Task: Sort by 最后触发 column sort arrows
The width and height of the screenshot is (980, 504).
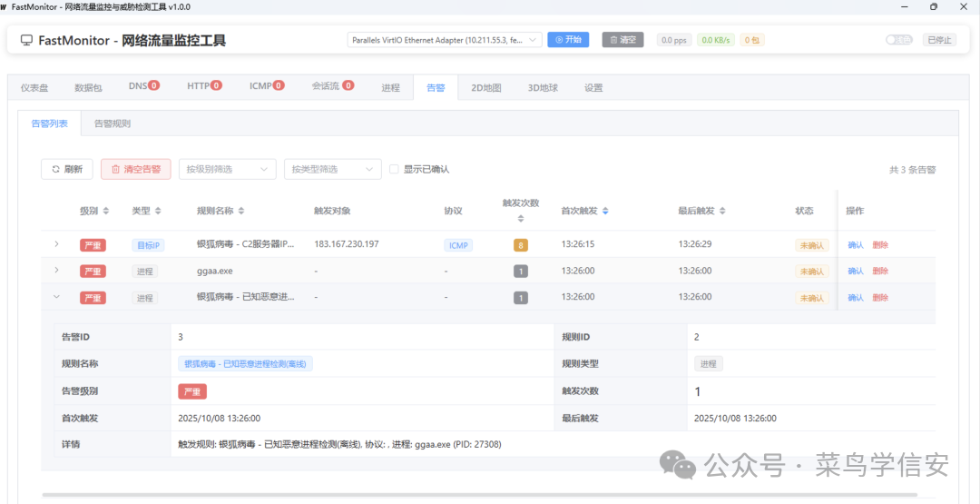Action: click(x=723, y=211)
